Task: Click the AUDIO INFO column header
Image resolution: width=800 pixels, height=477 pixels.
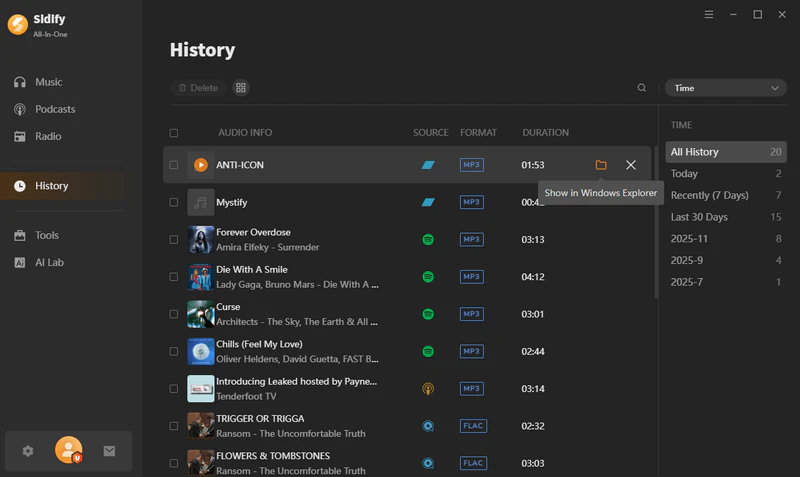Action: (x=245, y=133)
